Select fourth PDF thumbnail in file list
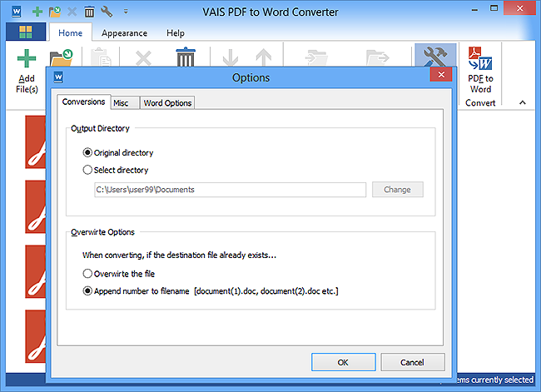Image resolution: width=541 pixels, height=392 pixels. [x=35, y=336]
